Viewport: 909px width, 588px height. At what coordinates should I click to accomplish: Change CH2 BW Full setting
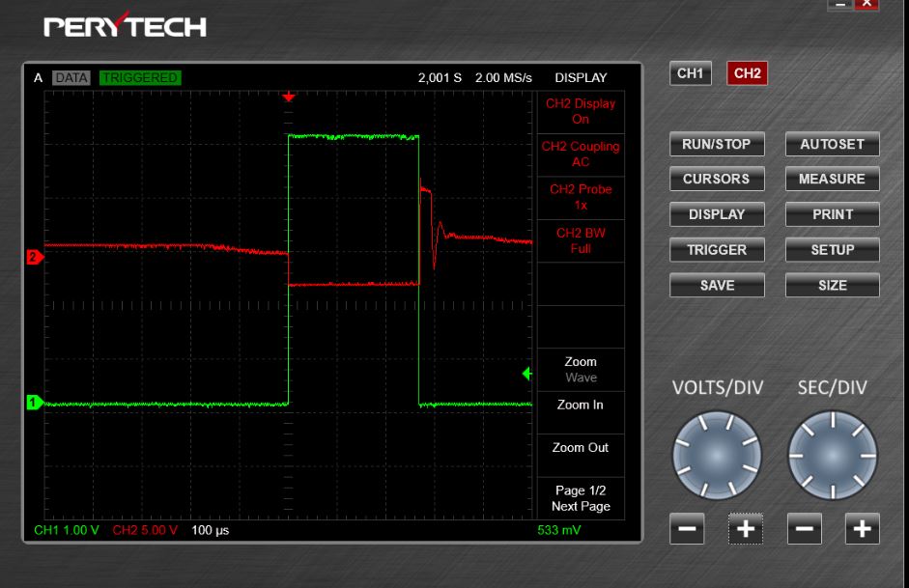[x=581, y=240]
